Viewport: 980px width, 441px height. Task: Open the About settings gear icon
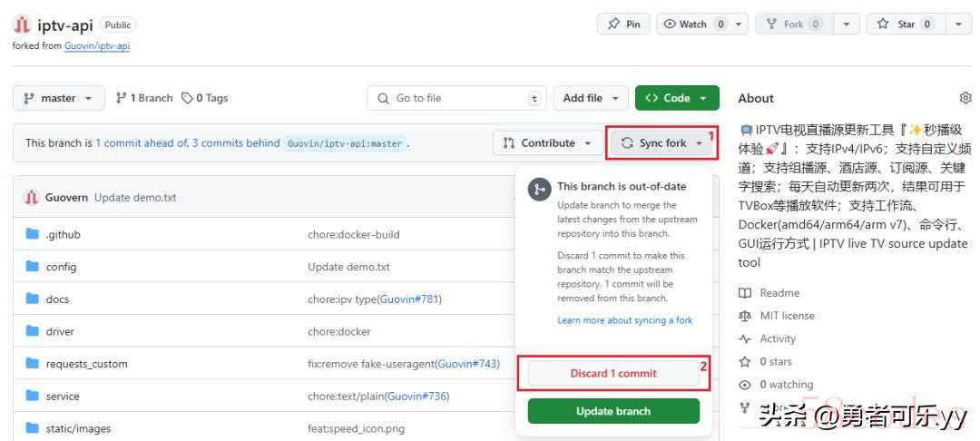pos(965,98)
